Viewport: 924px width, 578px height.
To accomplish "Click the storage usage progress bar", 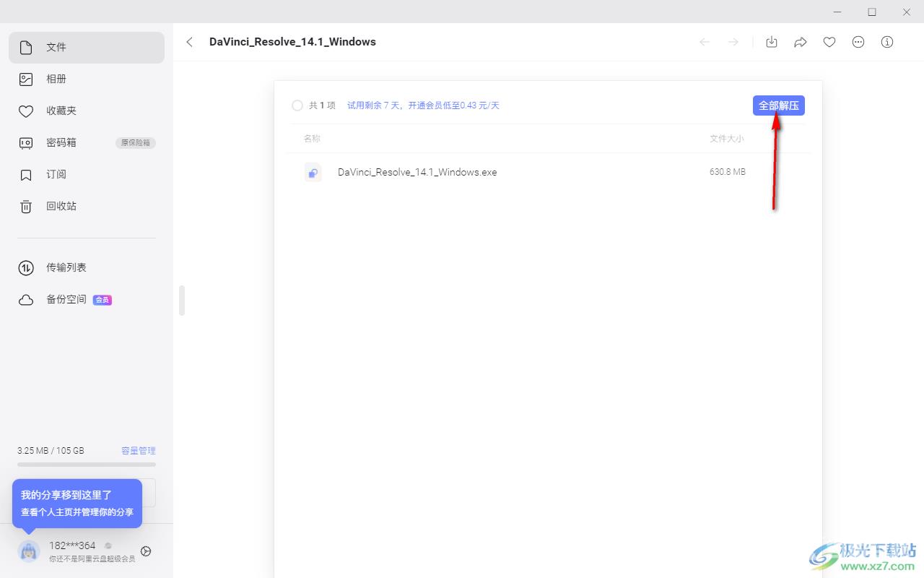I will point(87,464).
